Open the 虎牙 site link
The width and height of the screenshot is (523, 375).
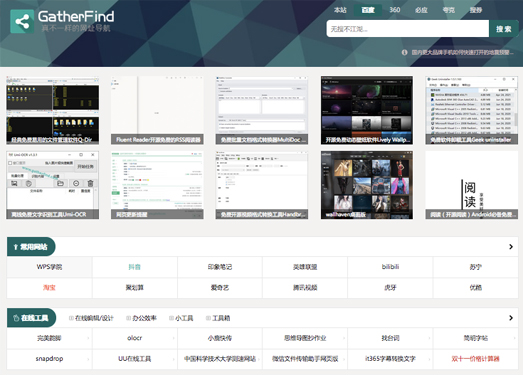(390, 288)
